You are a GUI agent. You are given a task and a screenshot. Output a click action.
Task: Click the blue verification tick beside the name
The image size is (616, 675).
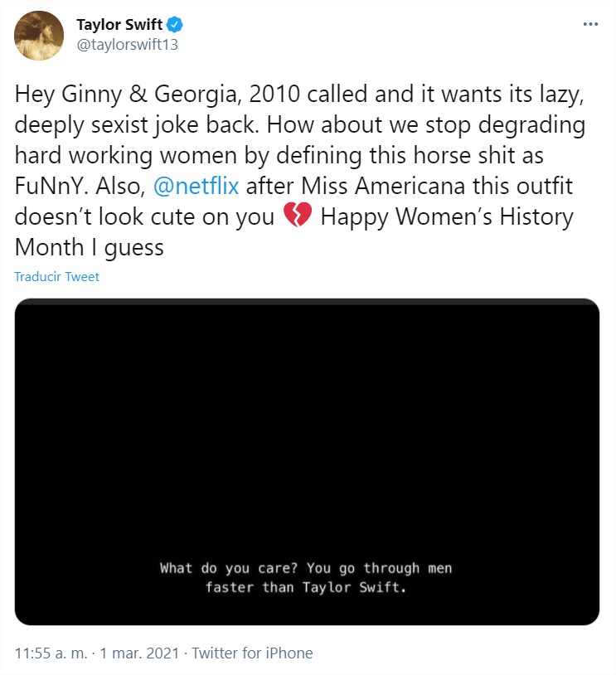pyautogui.click(x=173, y=25)
